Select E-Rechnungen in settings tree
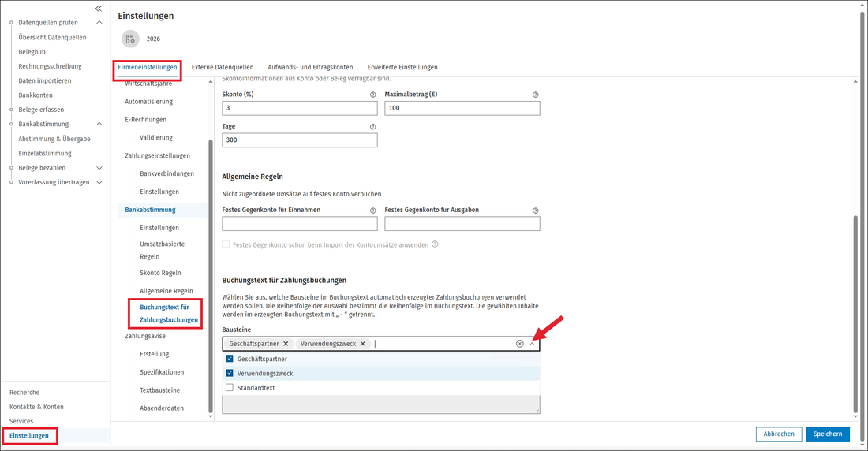This screenshot has width=868, height=451. 146,120
